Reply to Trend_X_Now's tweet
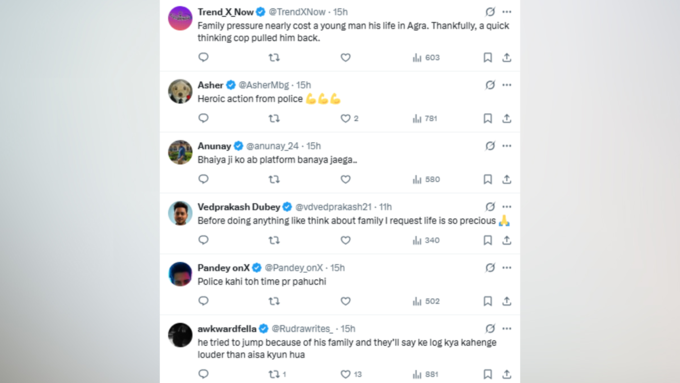The height and width of the screenshot is (383, 680). point(203,57)
